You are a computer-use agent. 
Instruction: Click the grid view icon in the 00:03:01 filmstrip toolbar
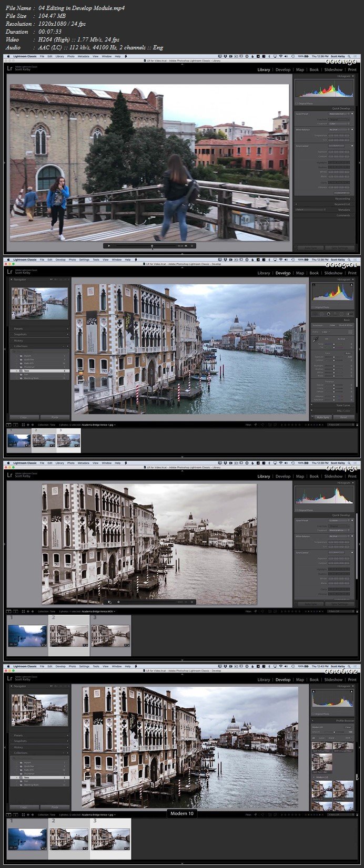[23, 424]
